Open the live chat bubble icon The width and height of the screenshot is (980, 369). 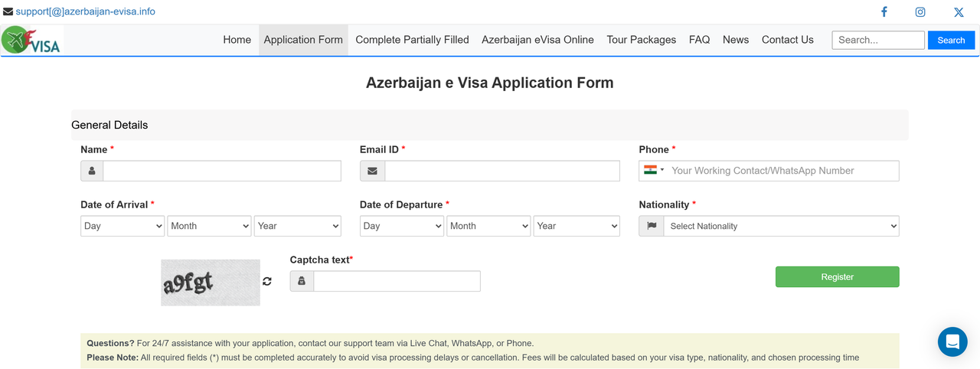pyautogui.click(x=952, y=341)
